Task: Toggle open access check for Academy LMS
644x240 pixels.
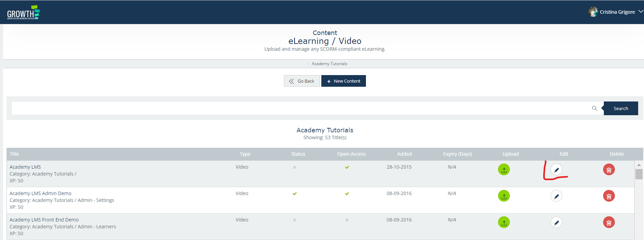Action: pyautogui.click(x=347, y=167)
